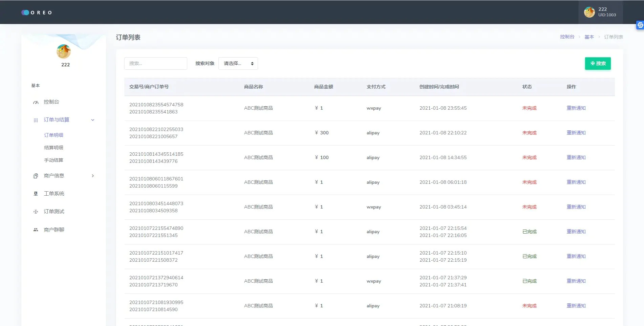Open 结算明细 in the sidebar
The height and width of the screenshot is (326, 644).
pos(53,148)
